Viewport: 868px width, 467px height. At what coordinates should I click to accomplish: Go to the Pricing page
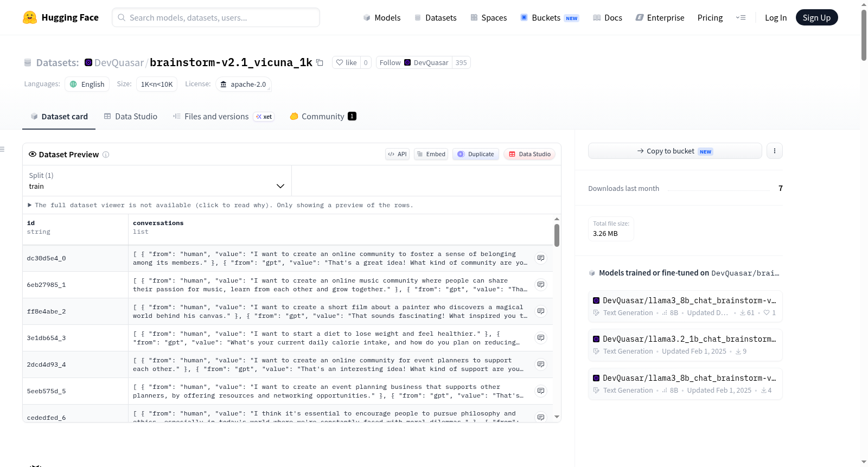point(710,17)
